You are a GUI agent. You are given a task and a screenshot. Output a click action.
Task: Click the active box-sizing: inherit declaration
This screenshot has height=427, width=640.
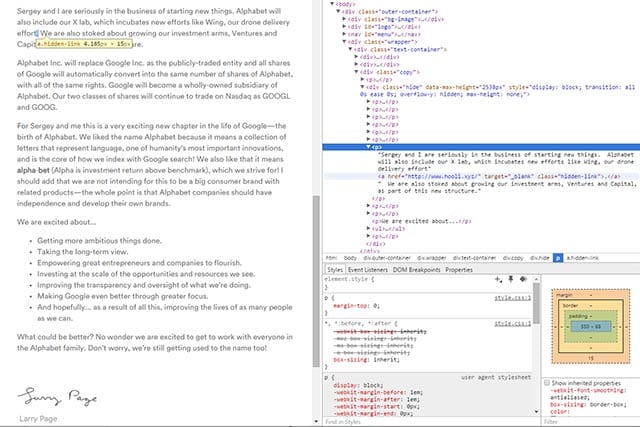(x=366, y=360)
